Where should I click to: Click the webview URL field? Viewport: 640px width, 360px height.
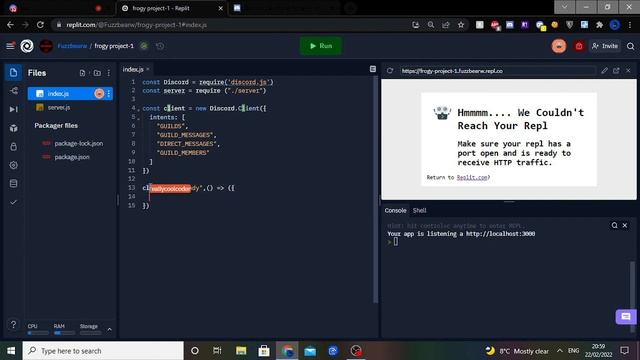pos(497,71)
